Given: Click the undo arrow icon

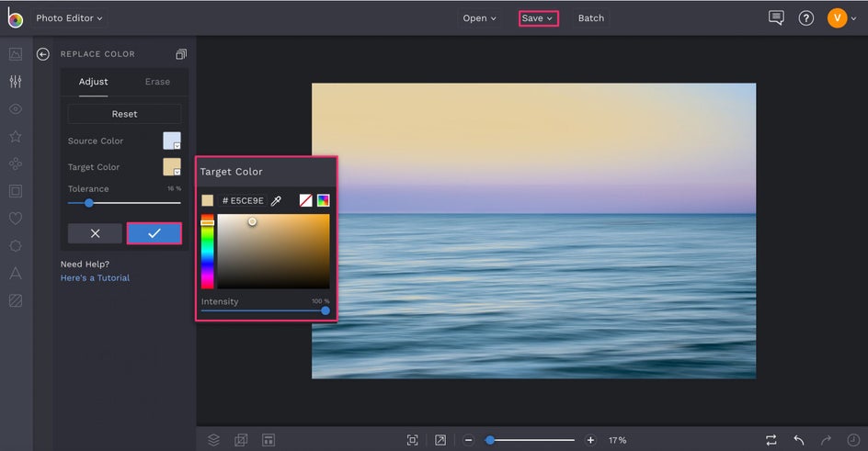Looking at the screenshot, I should [x=798, y=440].
